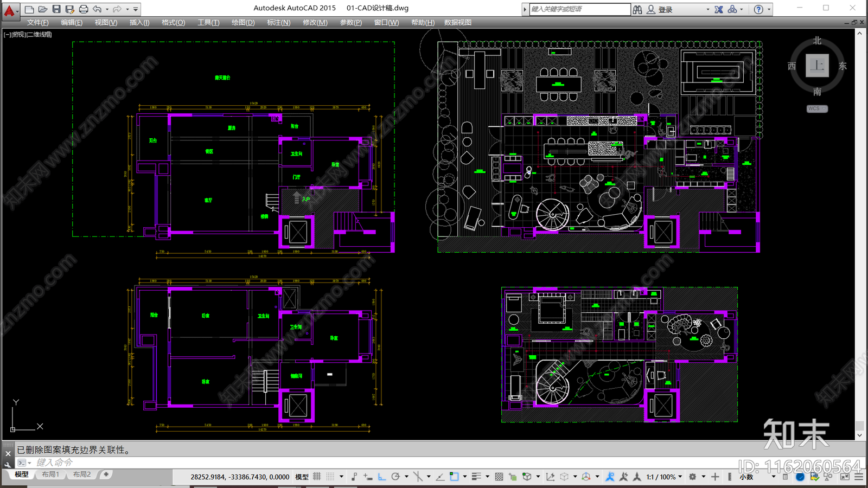Click the Open file folder icon
The height and width of the screenshot is (488, 868).
click(43, 9)
